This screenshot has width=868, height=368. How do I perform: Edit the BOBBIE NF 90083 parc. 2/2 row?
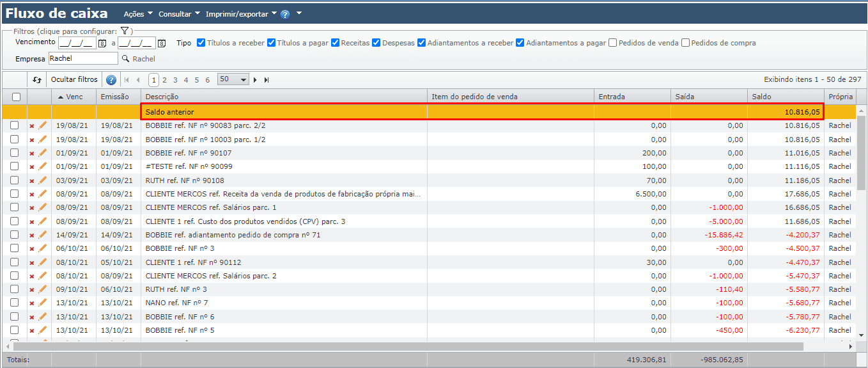(x=43, y=125)
